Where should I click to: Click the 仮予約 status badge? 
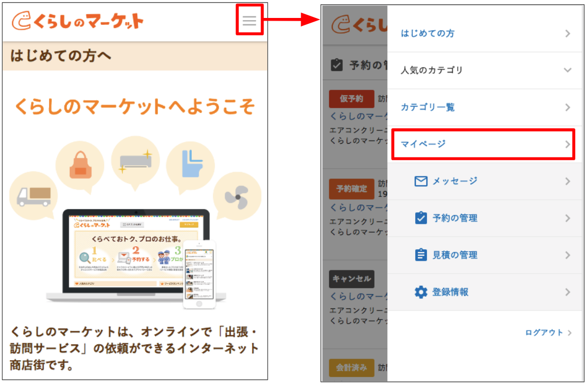[351, 99]
